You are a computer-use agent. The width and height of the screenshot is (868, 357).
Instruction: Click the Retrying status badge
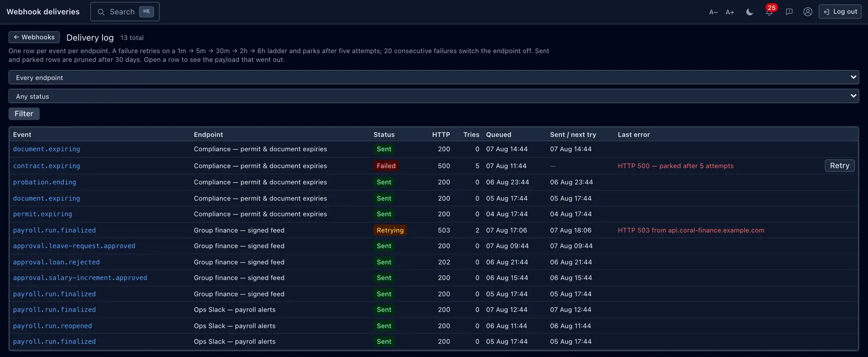coord(390,230)
